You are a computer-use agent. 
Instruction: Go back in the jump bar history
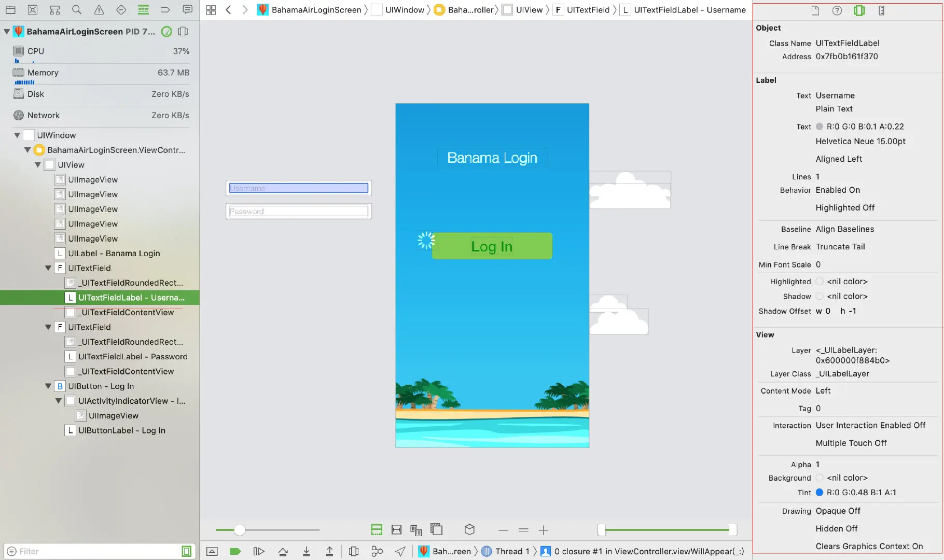pos(228,10)
